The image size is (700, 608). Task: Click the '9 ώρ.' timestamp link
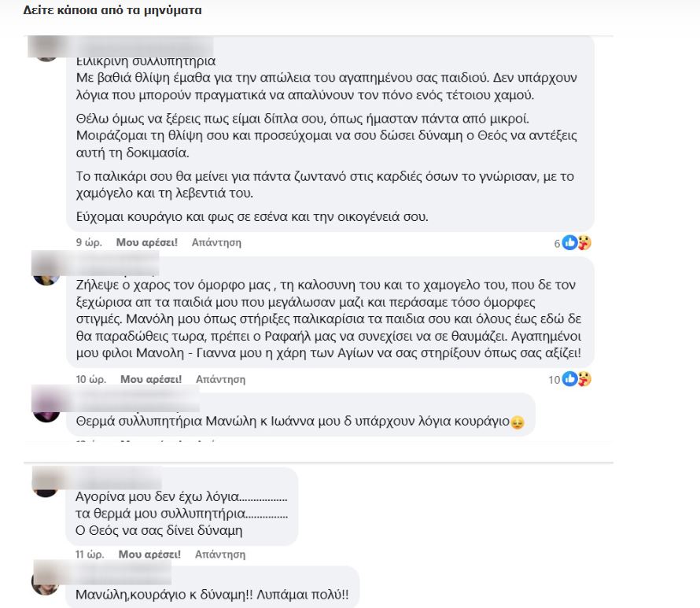coord(89,242)
